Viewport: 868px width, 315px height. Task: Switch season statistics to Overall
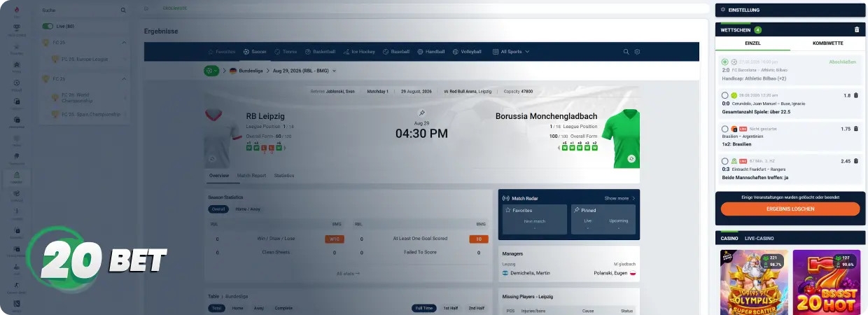tap(218, 209)
